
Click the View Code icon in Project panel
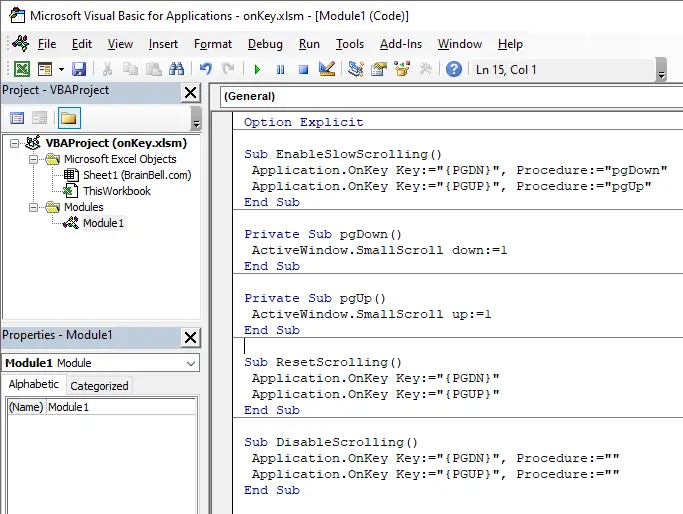(x=17, y=118)
